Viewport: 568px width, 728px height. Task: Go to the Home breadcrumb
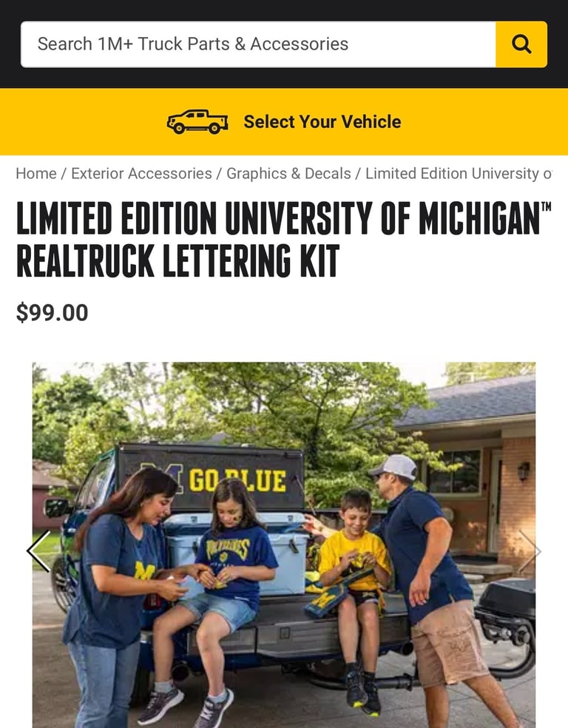click(x=36, y=173)
